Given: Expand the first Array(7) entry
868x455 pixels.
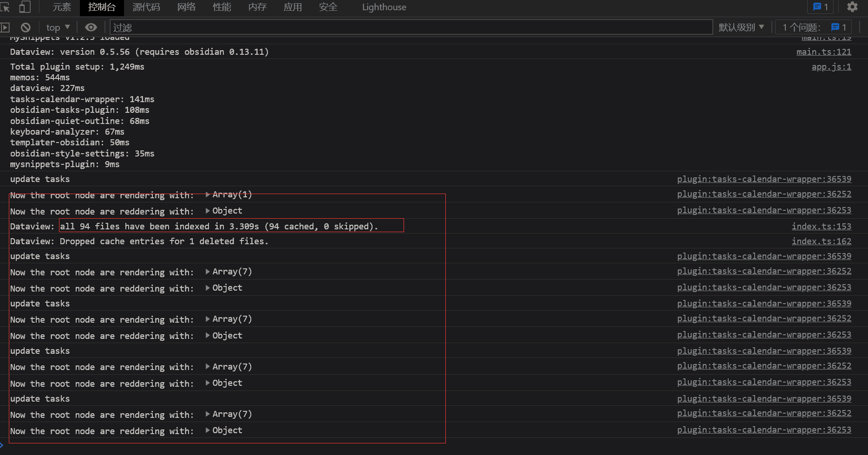Looking at the screenshot, I should tap(228, 272).
